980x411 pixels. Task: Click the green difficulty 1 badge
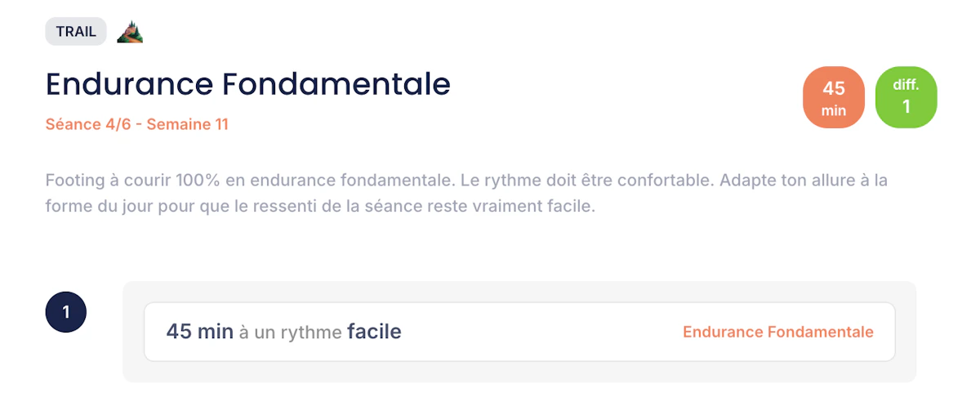906,97
